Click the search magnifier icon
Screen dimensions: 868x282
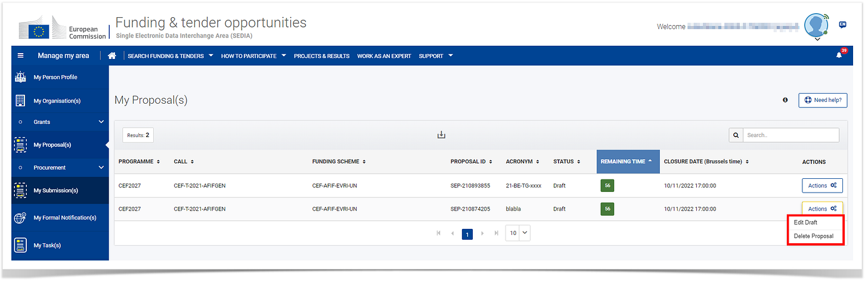(x=736, y=135)
